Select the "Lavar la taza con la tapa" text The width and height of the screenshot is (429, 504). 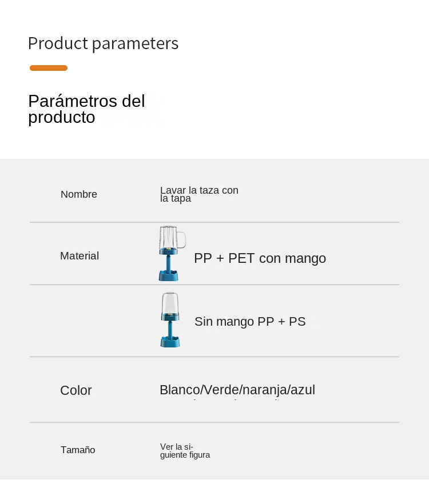(198, 194)
